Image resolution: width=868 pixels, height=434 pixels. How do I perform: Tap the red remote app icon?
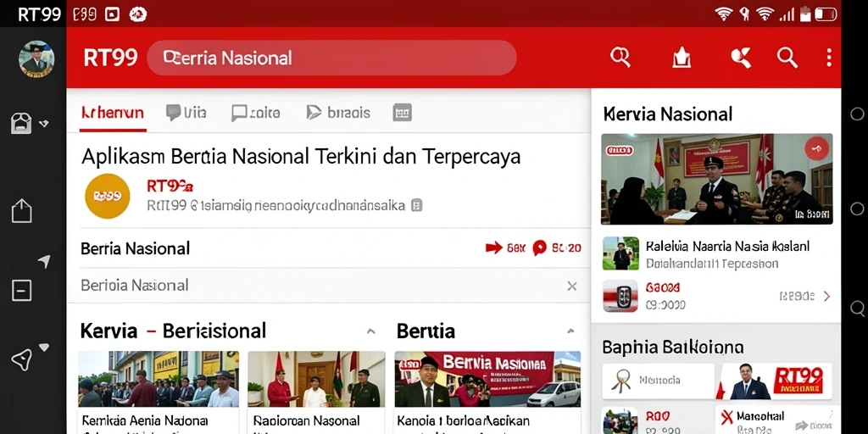(x=620, y=296)
